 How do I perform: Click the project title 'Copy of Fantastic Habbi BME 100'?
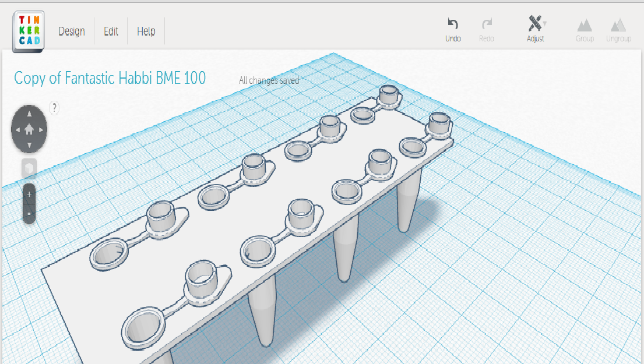click(x=110, y=78)
